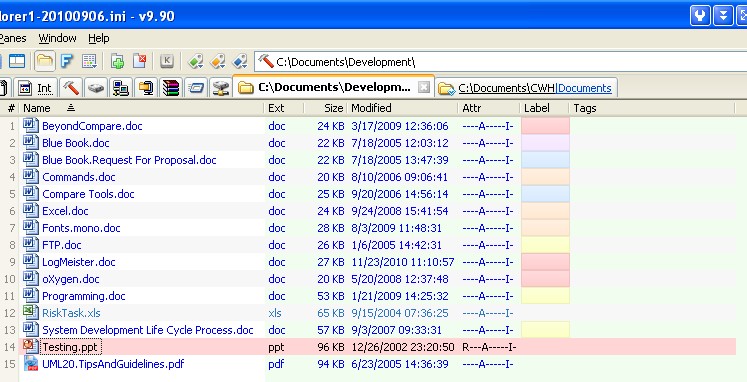This screenshot has height=382, width=747.
Task: Switch to the hard drive icon tab
Action: pos(96,88)
